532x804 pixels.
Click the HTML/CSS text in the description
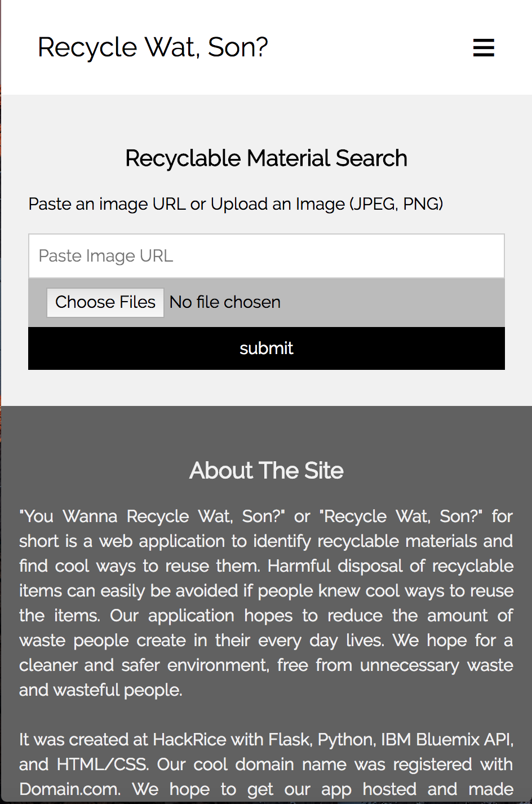tap(103, 765)
